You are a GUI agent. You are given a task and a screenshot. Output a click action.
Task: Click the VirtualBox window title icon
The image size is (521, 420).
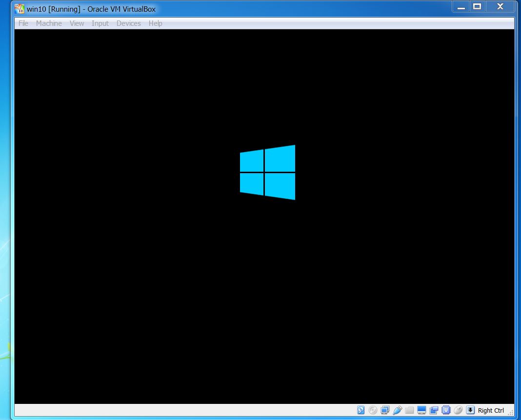coord(20,9)
